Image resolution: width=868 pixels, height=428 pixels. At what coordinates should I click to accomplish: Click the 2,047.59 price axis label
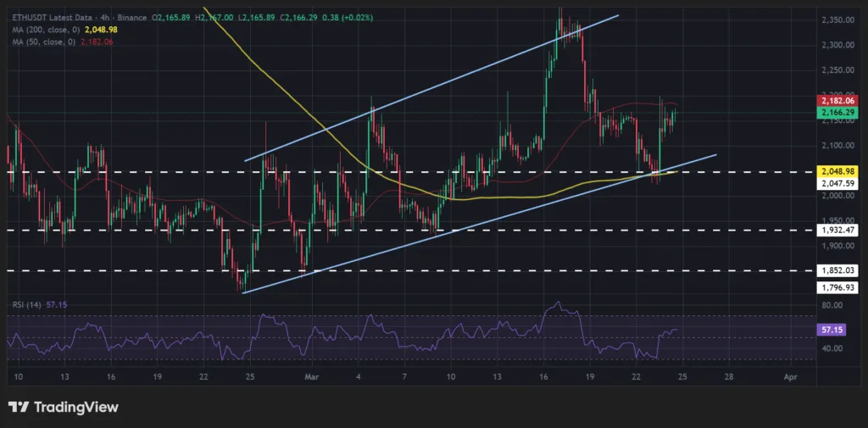coord(838,183)
